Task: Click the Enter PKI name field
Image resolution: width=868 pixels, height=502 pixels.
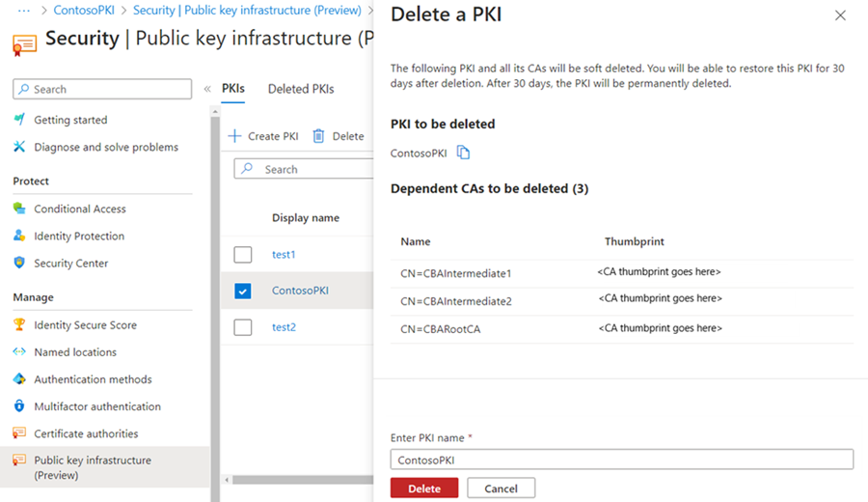Action: 622,460
